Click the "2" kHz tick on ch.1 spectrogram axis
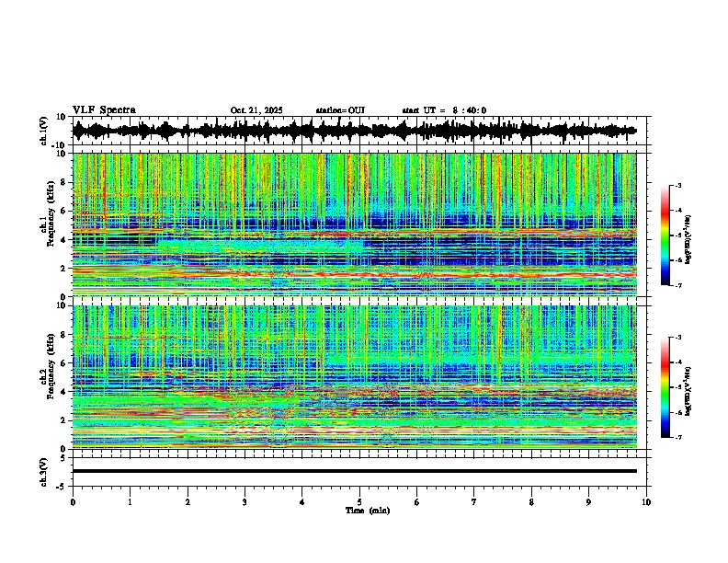This screenshot has width=728, height=563. pos(63,268)
